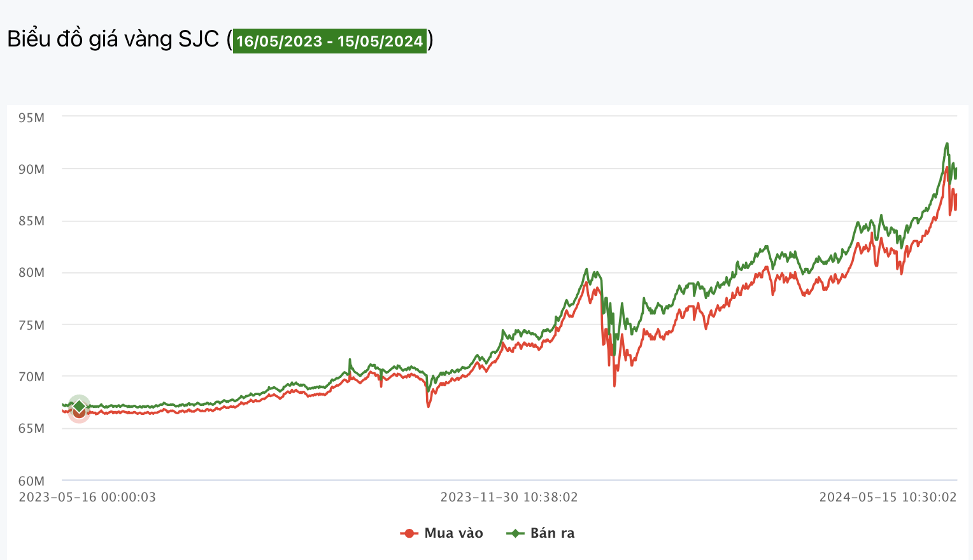Screen dimensions: 973x560
Task: Select the 2023-05-16 00:00:03 x-axis label
Action: point(87,497)
